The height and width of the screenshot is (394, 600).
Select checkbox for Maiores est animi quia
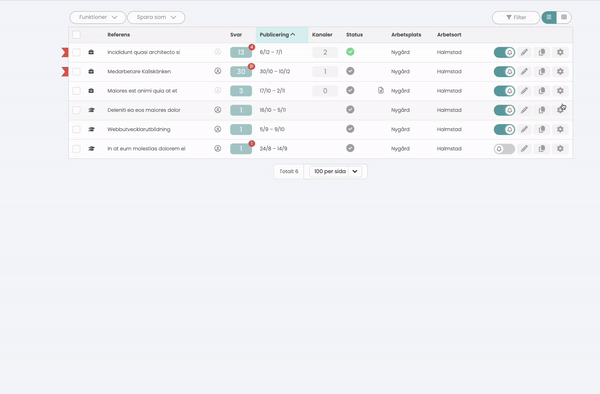click(x=77, y=91)
